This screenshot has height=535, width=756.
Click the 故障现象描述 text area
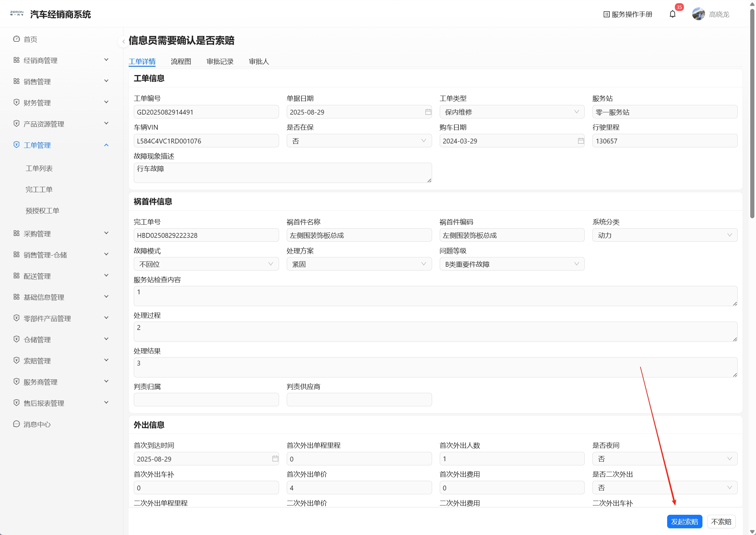(283, 173)
